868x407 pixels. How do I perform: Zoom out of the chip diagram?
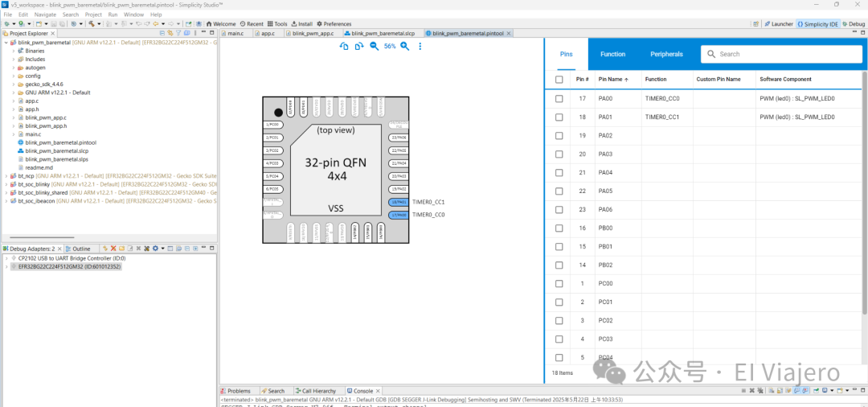375,47
